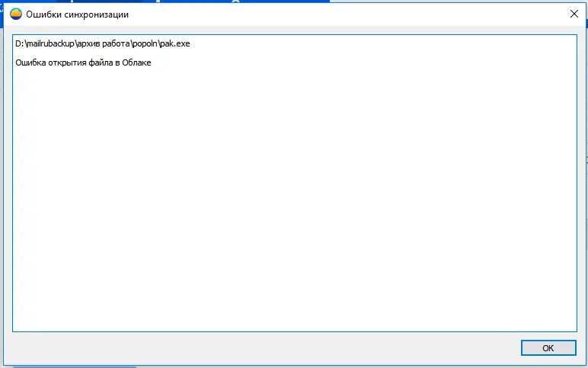Viewport: 588px width, 368px height.
Task: Click the Cloud Mail.ru icon in title bar
Action: (16, 14)
